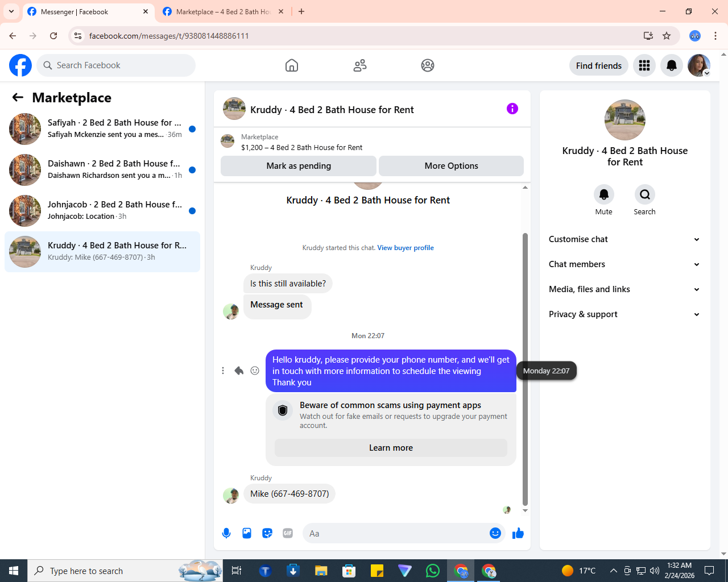Go back using Marketplace arrow

tap(18, 98)
